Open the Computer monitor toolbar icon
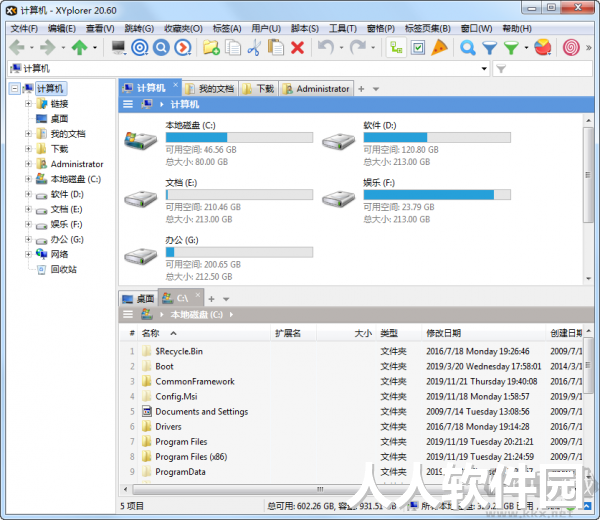 (x=119, y=47)
